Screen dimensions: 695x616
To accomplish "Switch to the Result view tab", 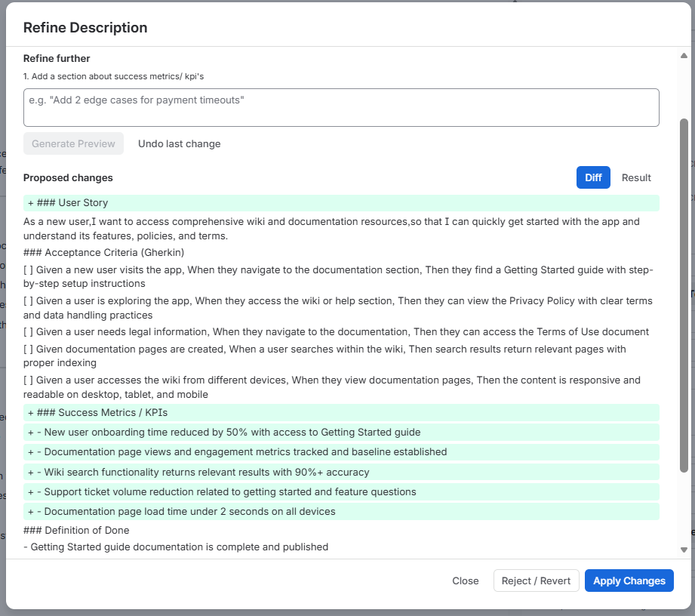I will 636,177.
